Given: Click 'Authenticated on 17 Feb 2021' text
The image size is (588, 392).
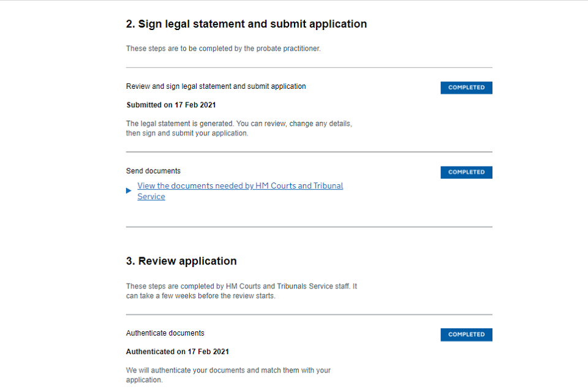Looking at the screenshot, I should [177, 352].
